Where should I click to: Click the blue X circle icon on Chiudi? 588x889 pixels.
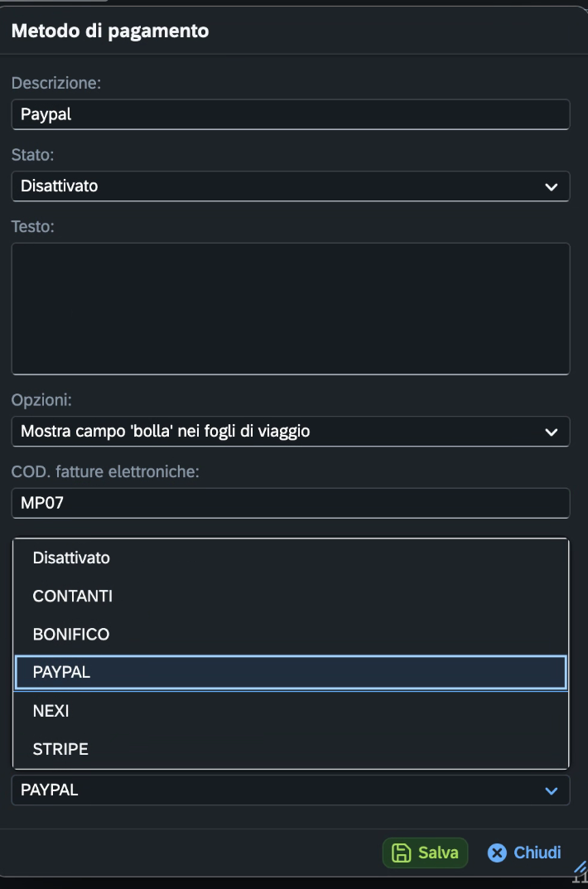(497, 853)
